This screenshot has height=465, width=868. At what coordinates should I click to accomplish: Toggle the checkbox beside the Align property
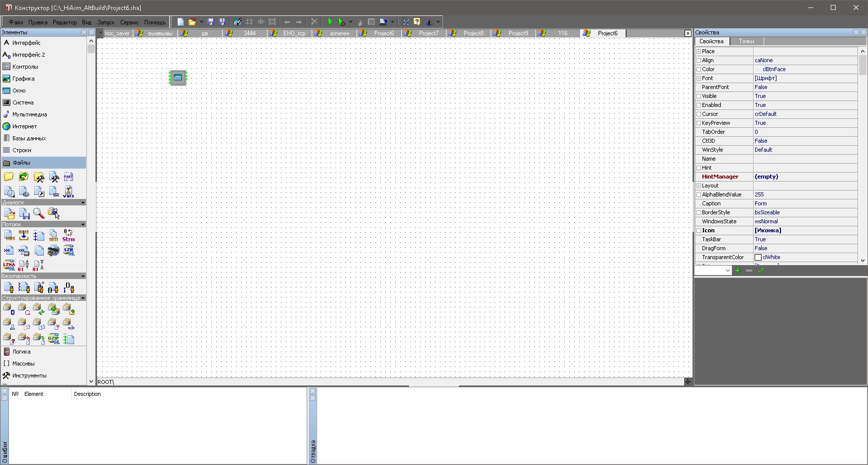698,60
